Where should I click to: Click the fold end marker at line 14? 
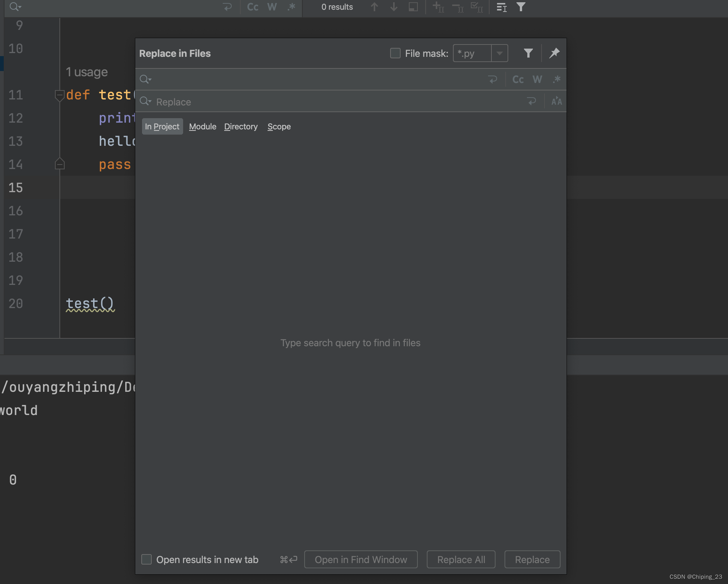(59, 164)
